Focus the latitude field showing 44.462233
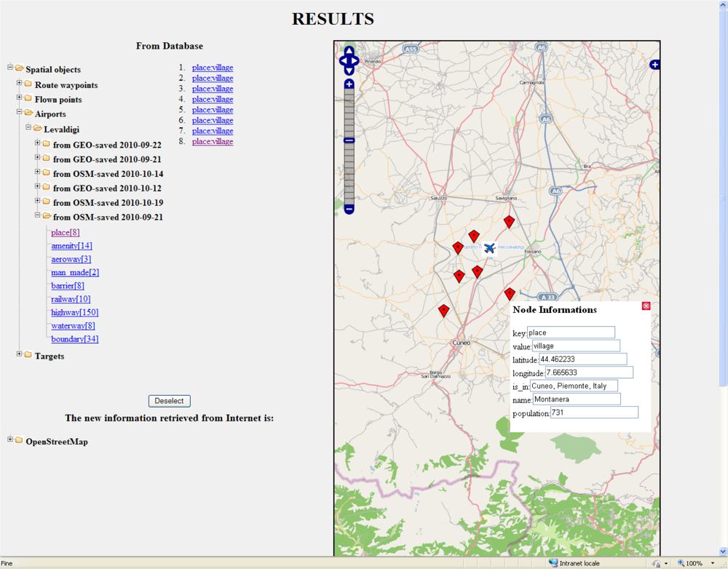728x569 pixels. (x=582, y=359)
